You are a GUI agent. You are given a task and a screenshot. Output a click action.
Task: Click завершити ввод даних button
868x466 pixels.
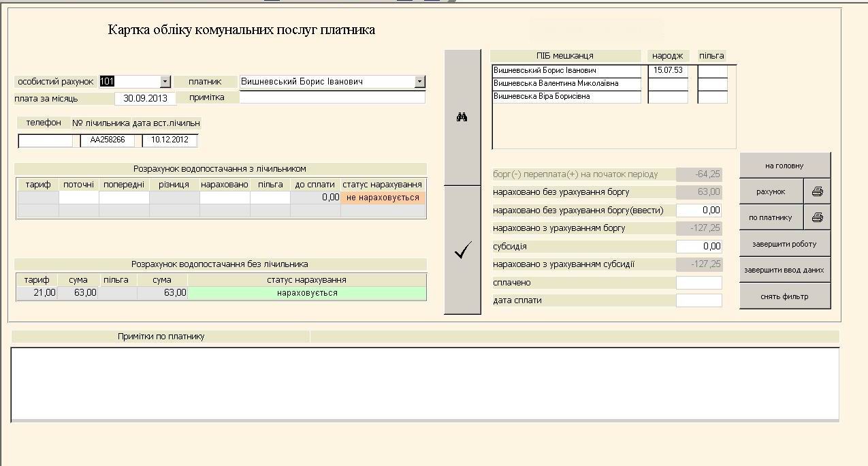pos(785,270)
